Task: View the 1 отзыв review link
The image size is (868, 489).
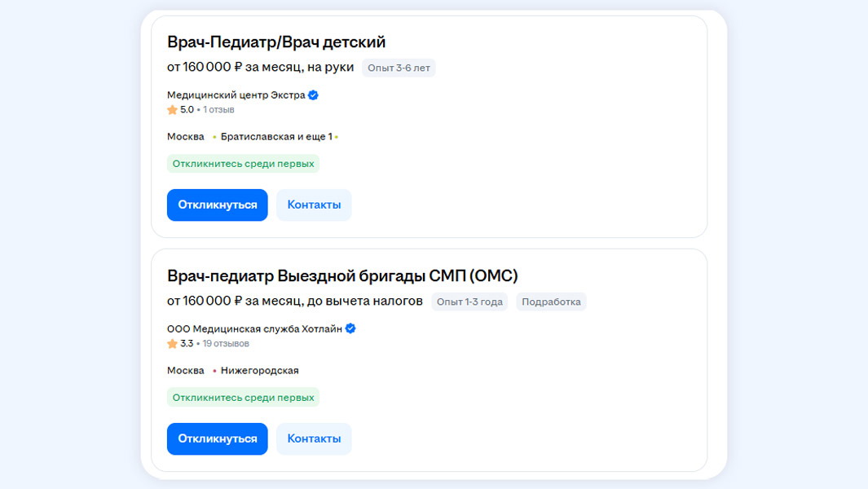Action: [218, 110]
